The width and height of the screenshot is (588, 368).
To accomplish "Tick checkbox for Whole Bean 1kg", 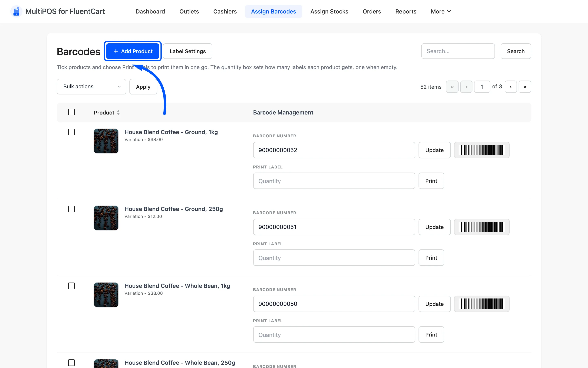I will coord(71,286).
